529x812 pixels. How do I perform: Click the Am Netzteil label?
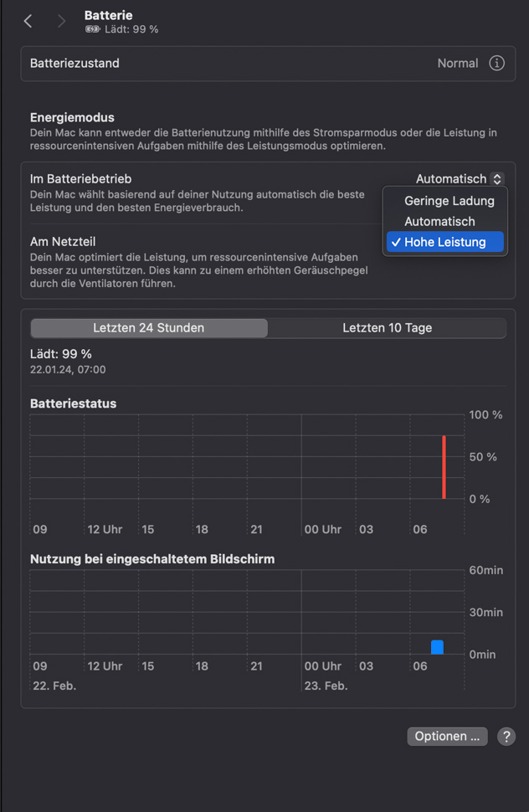[x=63, y=241]
